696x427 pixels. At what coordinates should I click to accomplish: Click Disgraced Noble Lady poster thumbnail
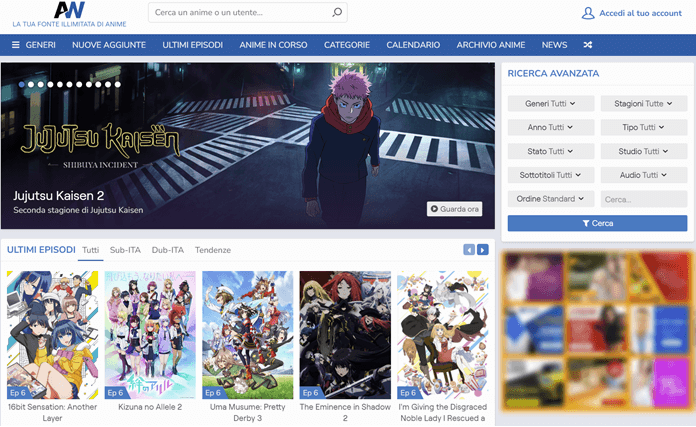(443, 335)
